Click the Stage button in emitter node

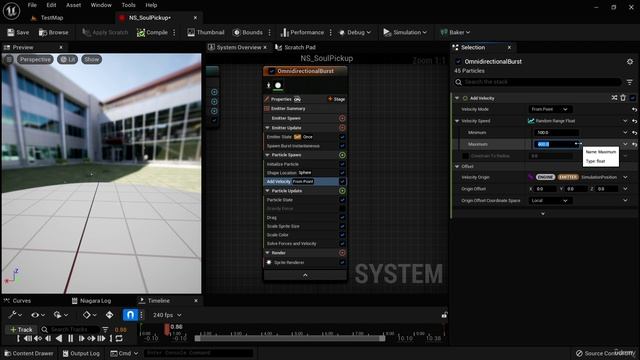point(336,99)
